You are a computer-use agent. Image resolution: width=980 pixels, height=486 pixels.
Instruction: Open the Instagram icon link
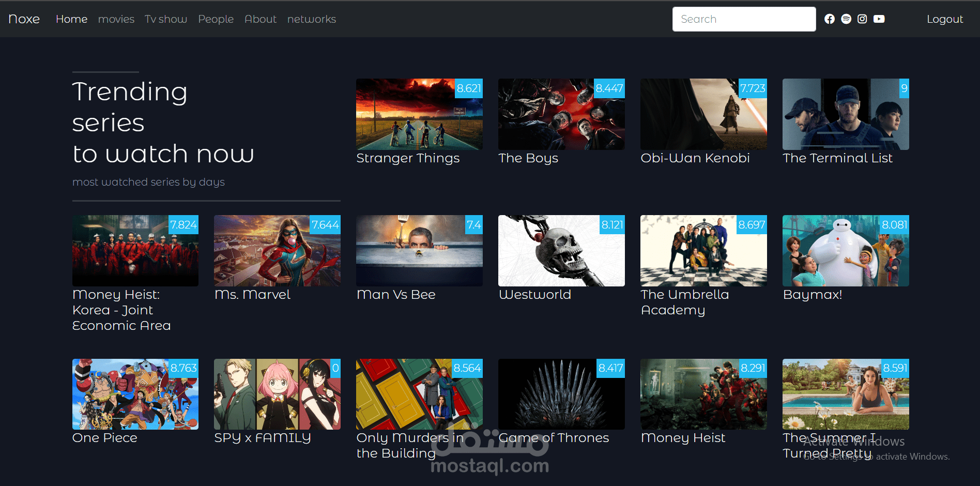coord(862,19)
